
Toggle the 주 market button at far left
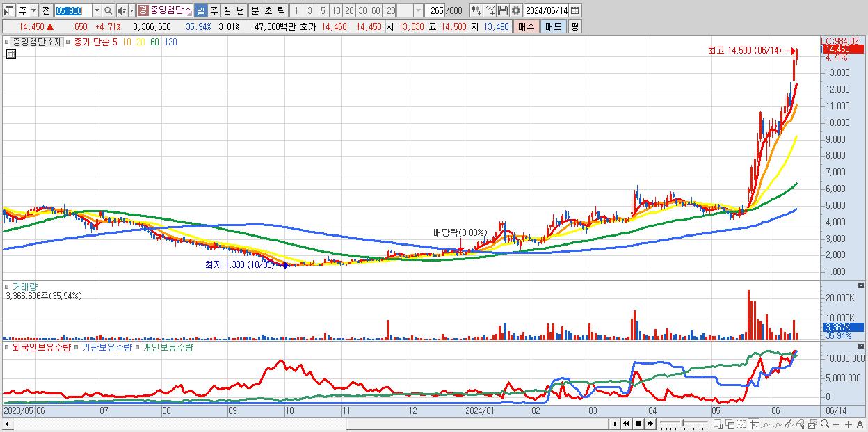[x=23, y=10]
